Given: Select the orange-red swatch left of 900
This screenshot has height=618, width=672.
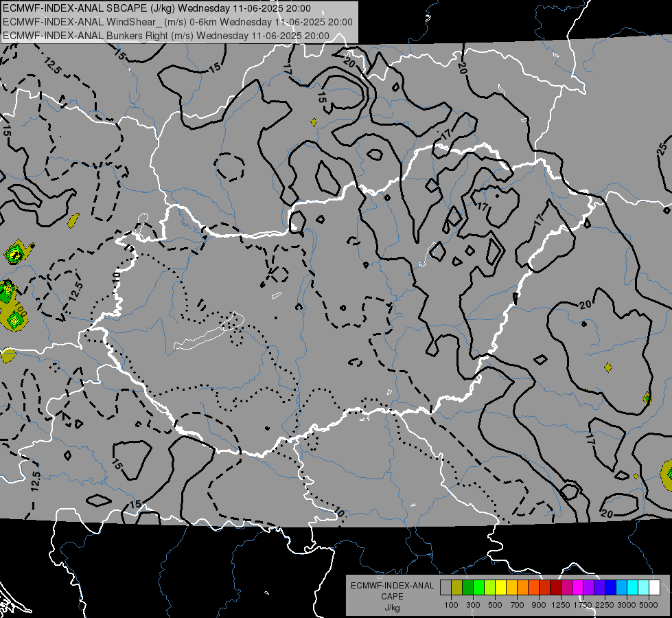Looking at the screenshot, I should point(534,587).
